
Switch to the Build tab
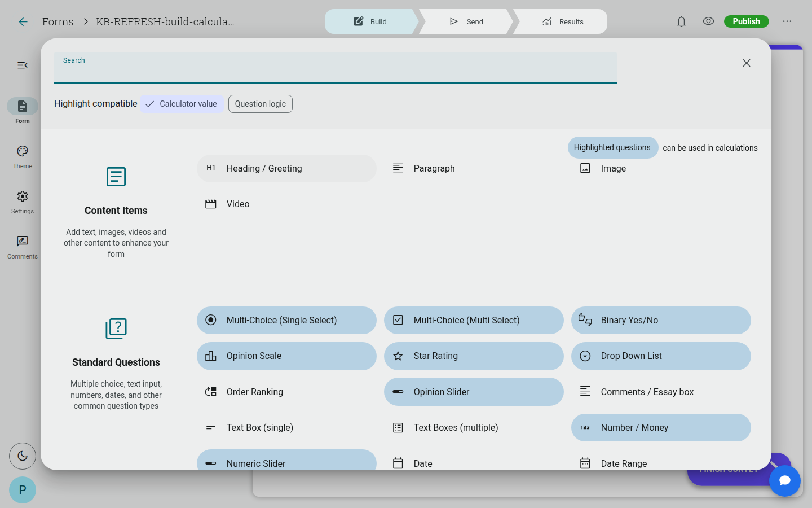tap(372, 21)
